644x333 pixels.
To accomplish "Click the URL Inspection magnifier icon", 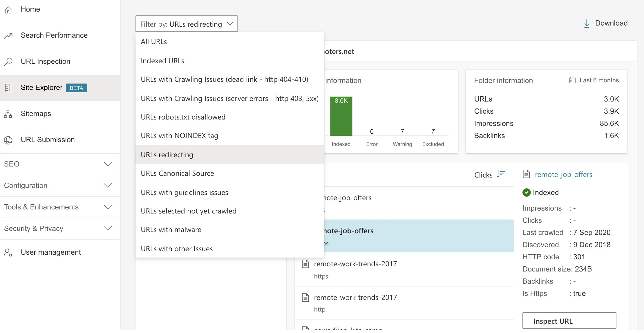I will 8,61.
